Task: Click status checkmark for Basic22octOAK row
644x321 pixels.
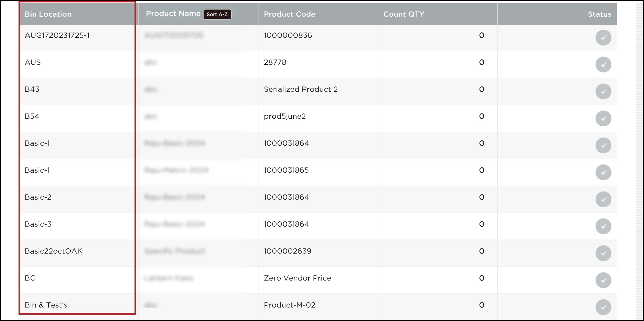Action: (603, 253)
